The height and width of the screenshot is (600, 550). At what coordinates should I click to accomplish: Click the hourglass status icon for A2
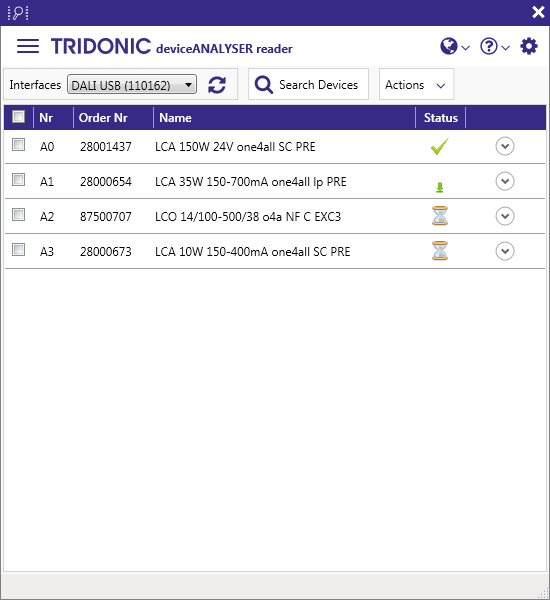(440, 216)
